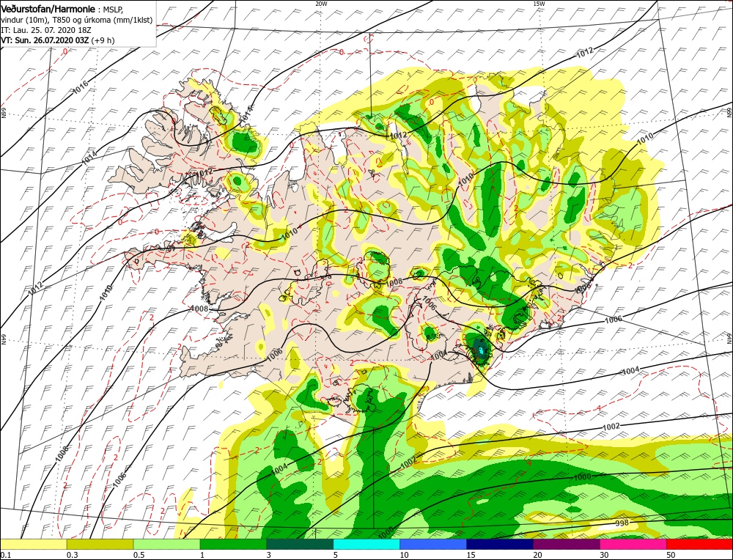Click the cyan heavy-precipitation core in southeast Iceland
The width and height of the screenshot is (733, 560).
coord(481,349)
